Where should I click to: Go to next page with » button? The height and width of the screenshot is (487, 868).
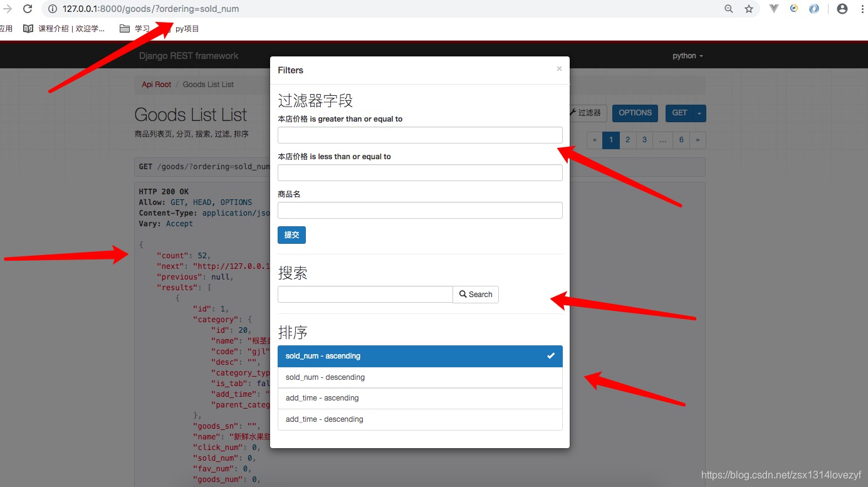(x=698, y=140)
